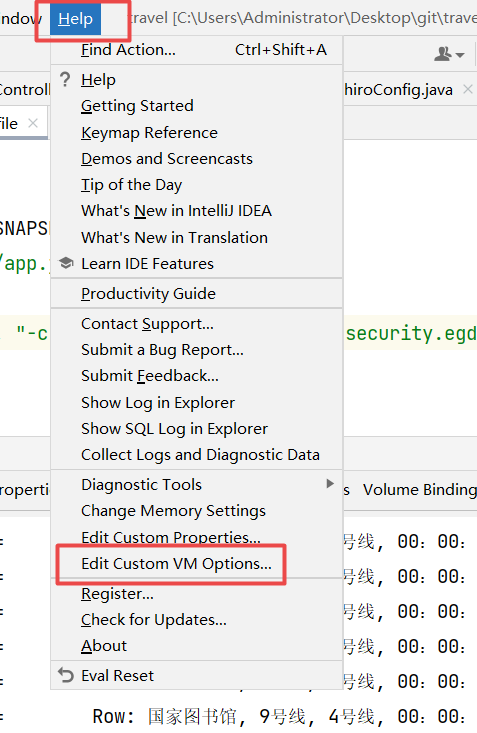The image size is (477, 733).
Task: Expand the Diagnostic Tools submenu arrow
Action: (x=330, y=483)
